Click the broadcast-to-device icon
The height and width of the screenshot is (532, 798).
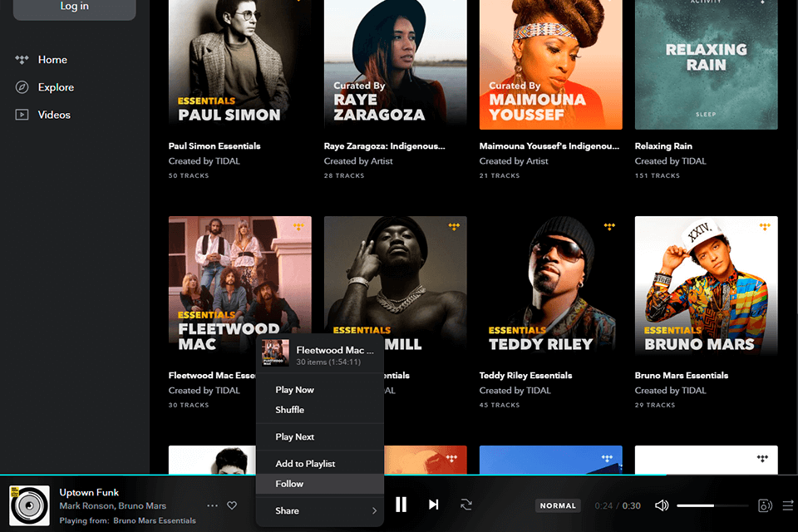[763, 504]
